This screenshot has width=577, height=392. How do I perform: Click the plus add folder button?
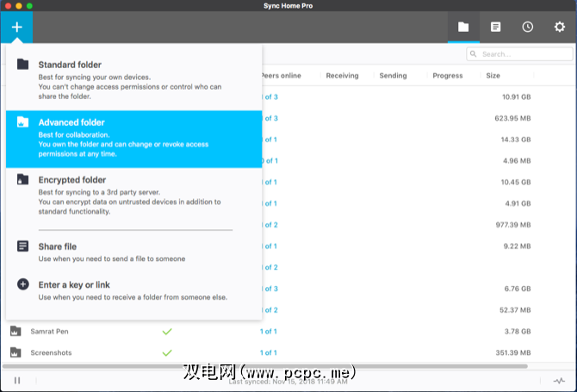[16, 28]
